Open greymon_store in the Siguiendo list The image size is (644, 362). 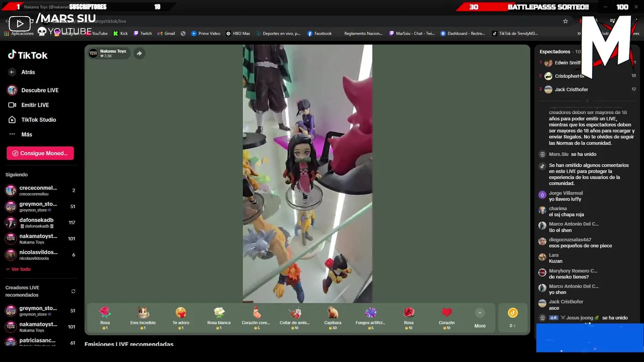point(40,207)
